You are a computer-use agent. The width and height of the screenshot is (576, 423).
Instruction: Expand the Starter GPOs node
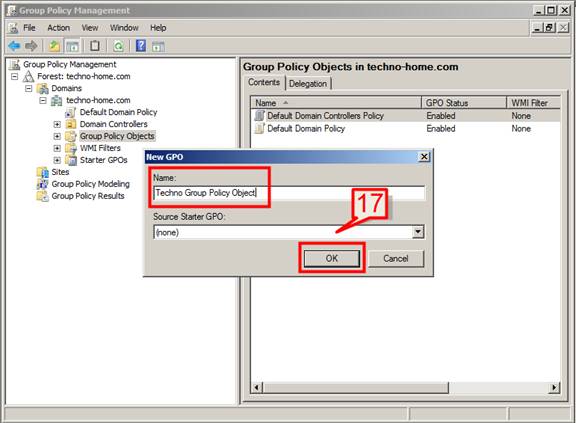[57, 160]
